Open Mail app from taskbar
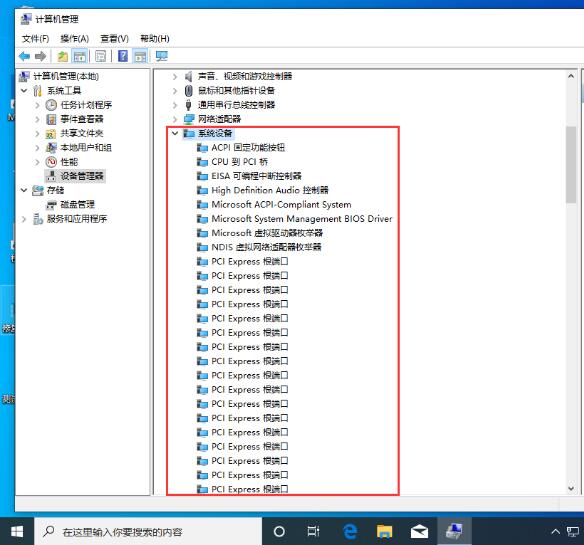Image resolution: width=584 pixels, height=545 pixels. point(419,532)
